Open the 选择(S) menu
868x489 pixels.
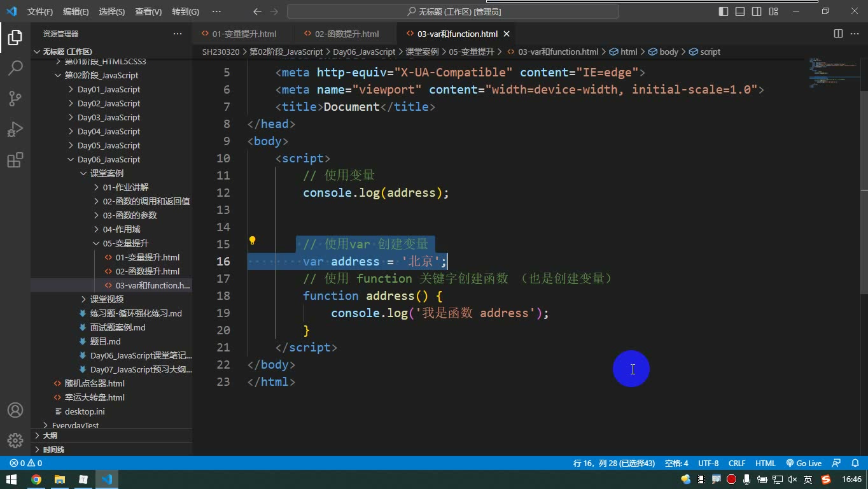coord(112,11)
